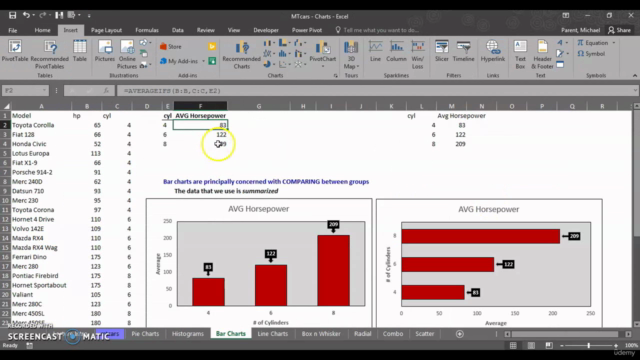
Task: Switch to Page Layout view in status bar
Action: pyautogui.click(x=531, y=346)
